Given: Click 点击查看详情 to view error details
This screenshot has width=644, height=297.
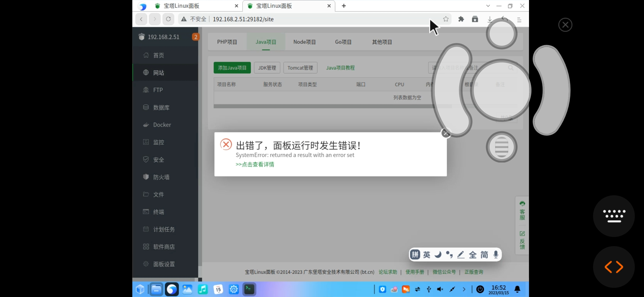Looking at the screenshot, I should [255, 164].
